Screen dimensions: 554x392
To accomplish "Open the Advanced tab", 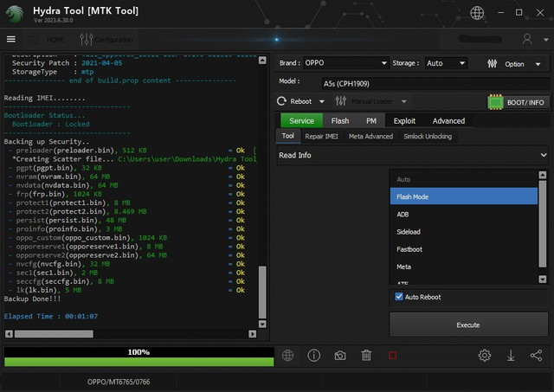I will point(448,121).
